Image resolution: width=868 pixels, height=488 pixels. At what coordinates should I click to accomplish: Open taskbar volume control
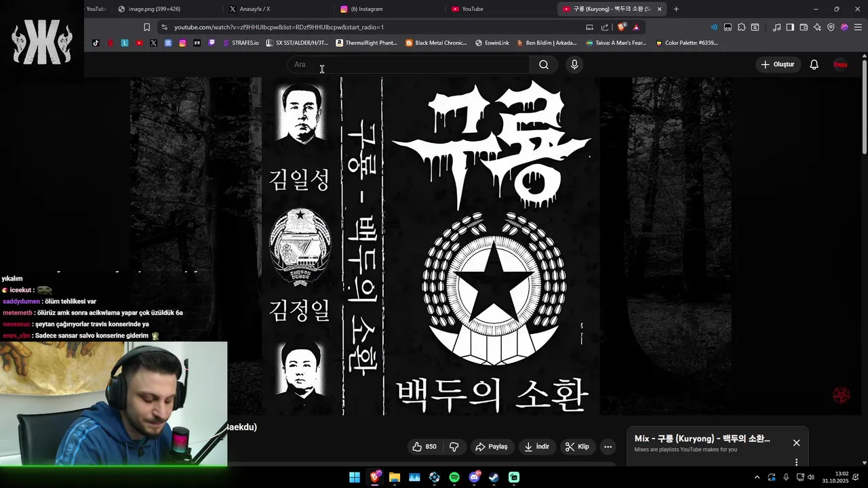(811, 477)
